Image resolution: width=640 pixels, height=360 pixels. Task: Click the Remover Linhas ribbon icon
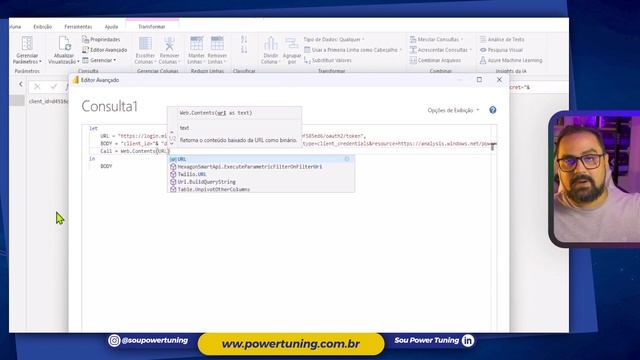click(217, 44)
